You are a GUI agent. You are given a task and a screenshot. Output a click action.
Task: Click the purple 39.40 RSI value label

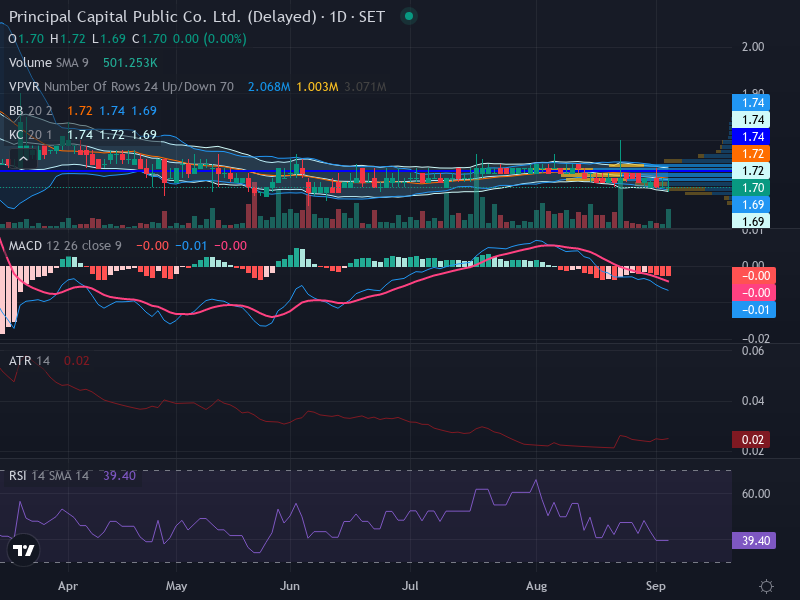click(754, 541)
